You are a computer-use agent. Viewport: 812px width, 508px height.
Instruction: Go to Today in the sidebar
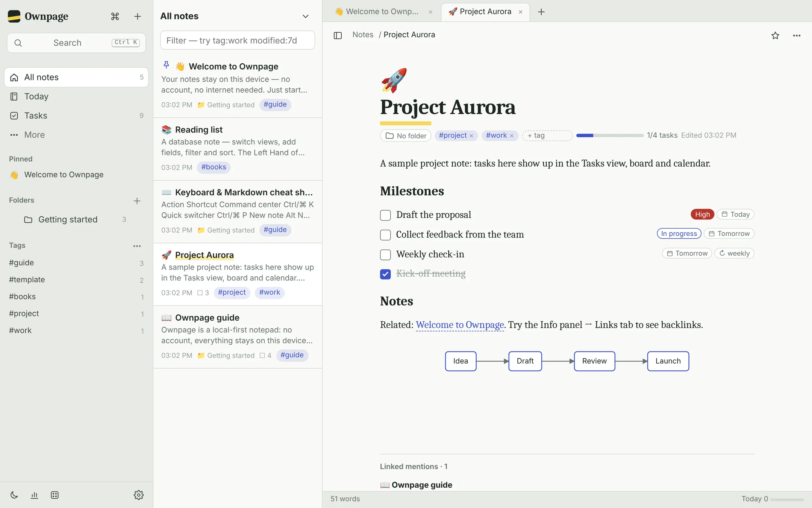tap(76, 96)
